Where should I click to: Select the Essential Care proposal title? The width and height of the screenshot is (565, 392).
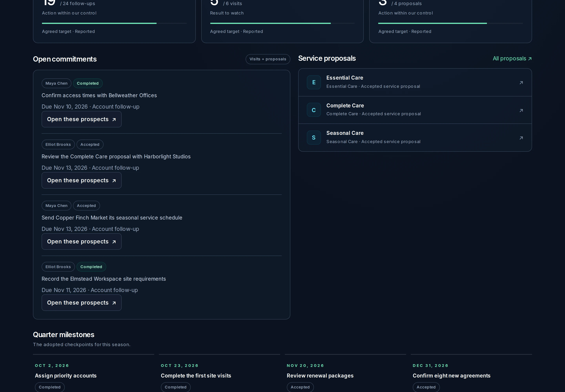(x=344, y=78)
